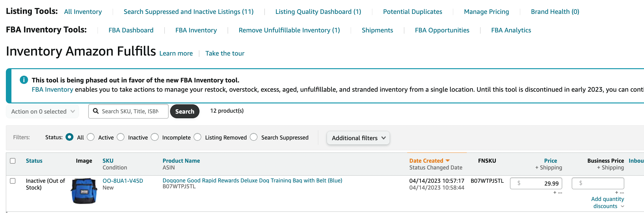
Task: Sort by the Status column header
Action: [34, 161]
